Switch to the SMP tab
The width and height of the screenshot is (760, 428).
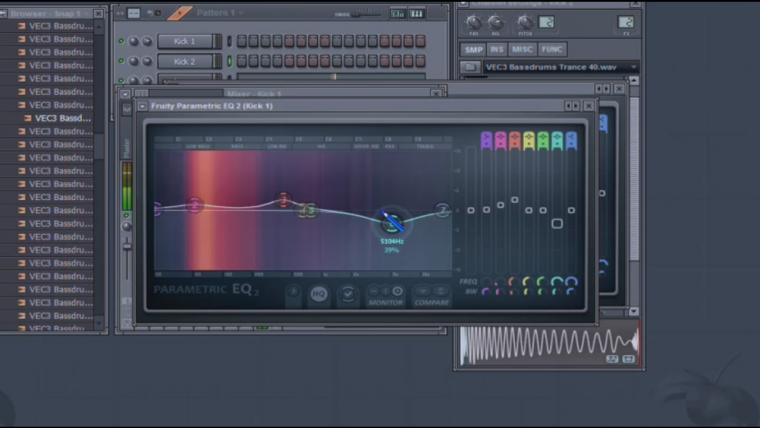[473, 49]
